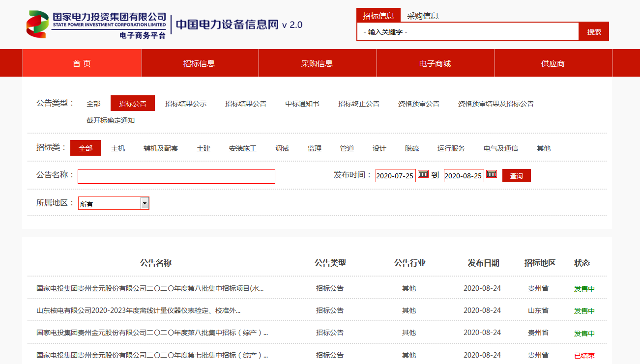Click 中国电力设备信息网 site title
This screenshot has width=640, height=364.
click(227, 24)
